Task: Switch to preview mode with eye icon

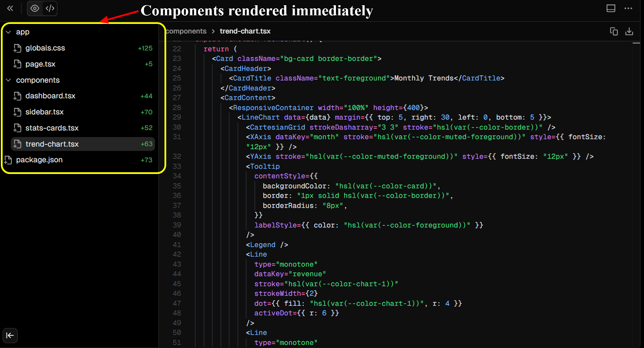Action: 35,8
